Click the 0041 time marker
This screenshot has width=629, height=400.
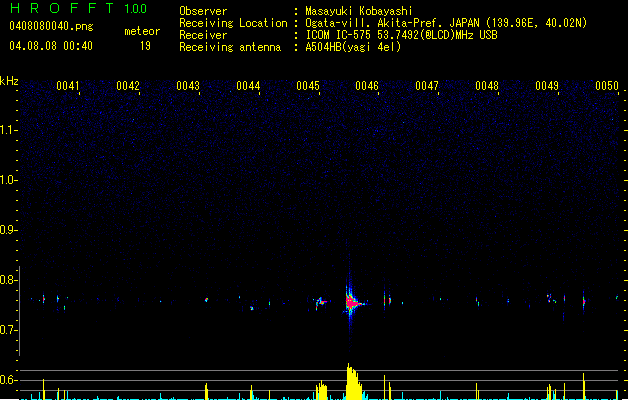click(68, 87)
